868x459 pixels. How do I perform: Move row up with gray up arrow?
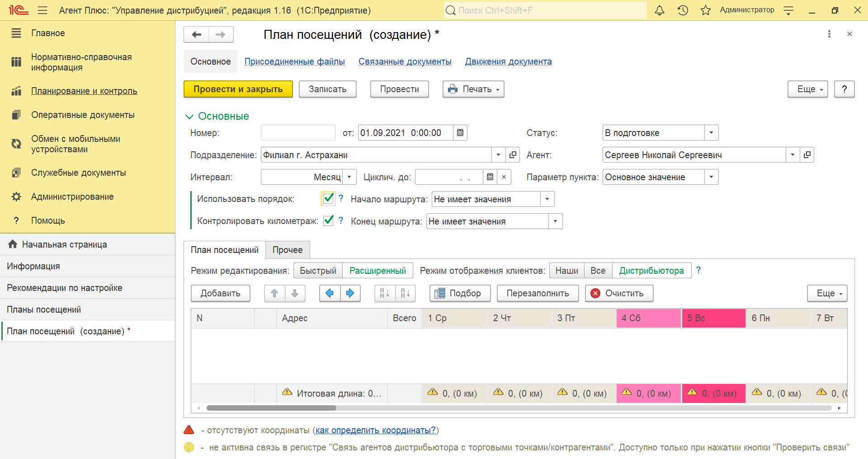(274, 293)
